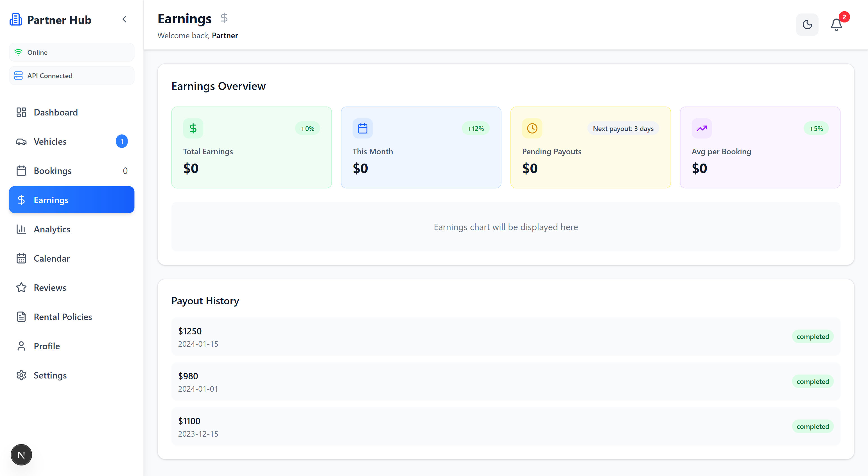Expand the $1250 payout entry
Image resolution: width=868 pixels, height=476 pixels.
coord(505,337)
